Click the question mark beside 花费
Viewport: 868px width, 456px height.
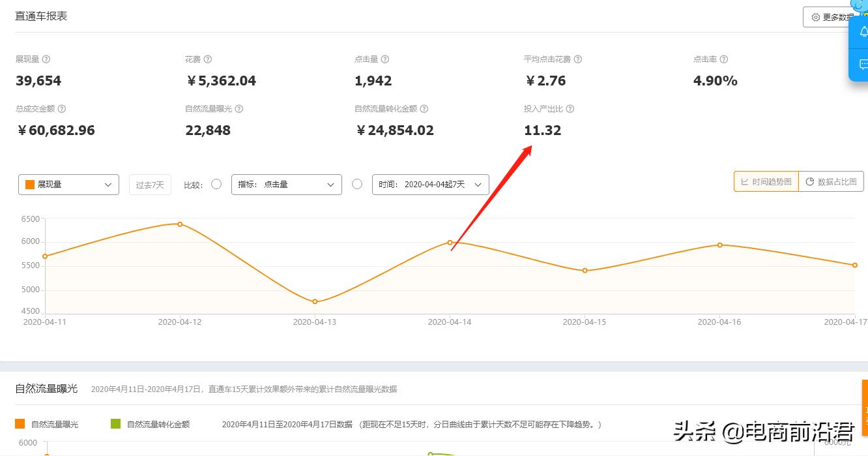click(207, 59)
